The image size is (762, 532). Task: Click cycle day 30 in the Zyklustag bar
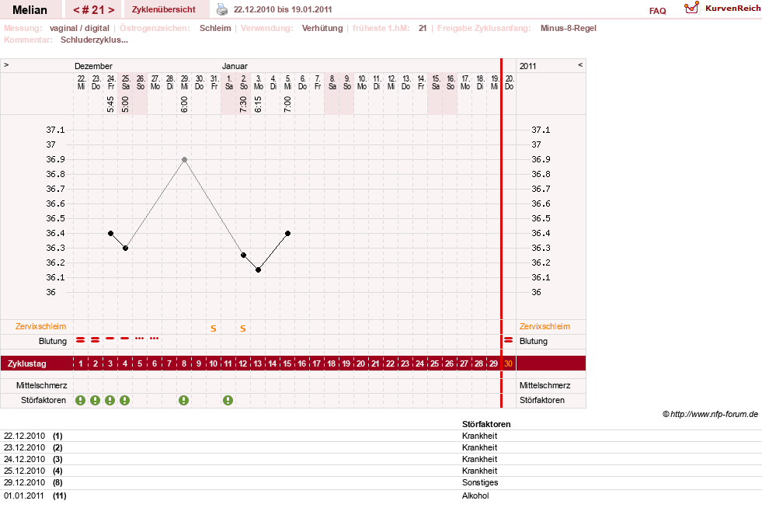[x=508, y=363]
